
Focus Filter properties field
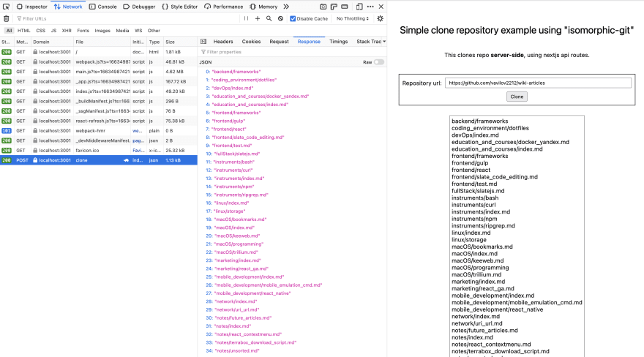(293, 52)
